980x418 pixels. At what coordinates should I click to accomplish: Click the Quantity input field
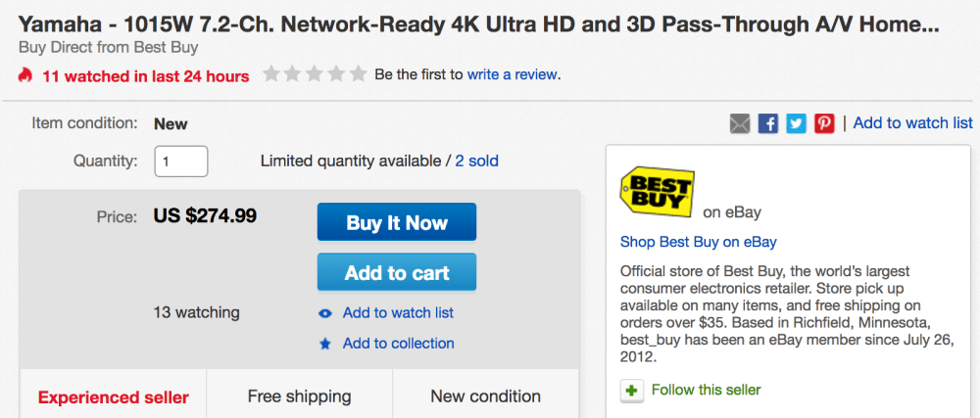point(181,161)
